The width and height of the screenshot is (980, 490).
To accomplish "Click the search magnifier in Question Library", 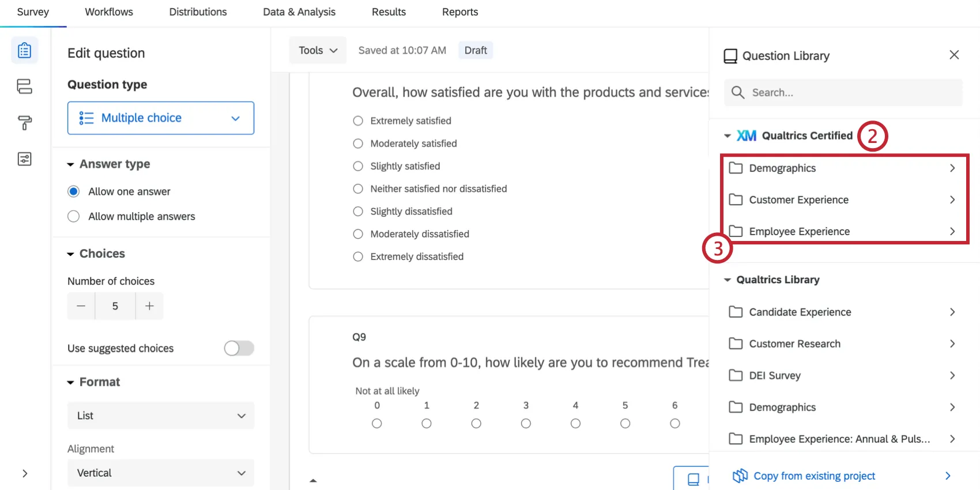I will [x=738, y=92].
